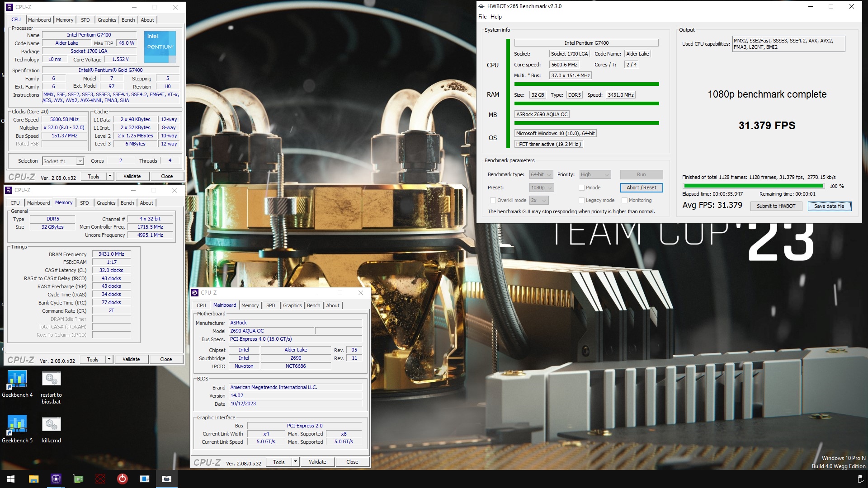
Task: Click the title bar icon of the CPU-Z Memory window
Action: click(x=9, y=190)
